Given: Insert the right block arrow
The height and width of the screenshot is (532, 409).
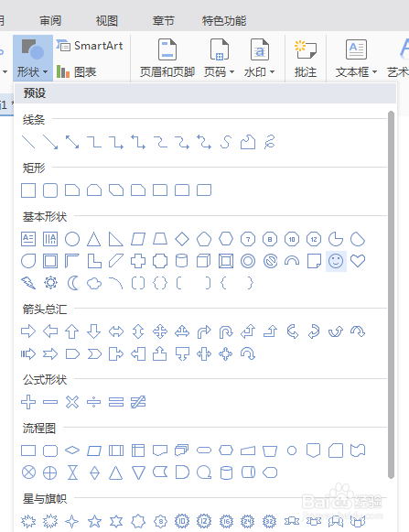Looking at the screenshot, I should click(x=28, y=331).
